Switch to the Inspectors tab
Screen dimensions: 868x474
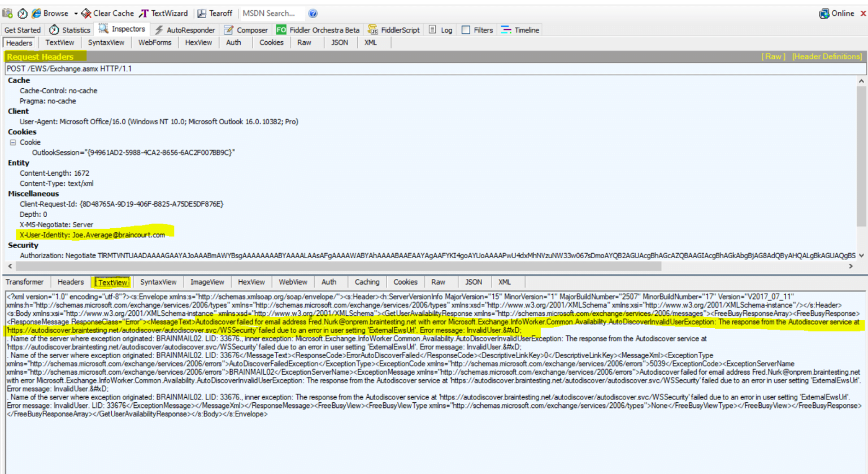pyautogui.click(x=122, y=29)
